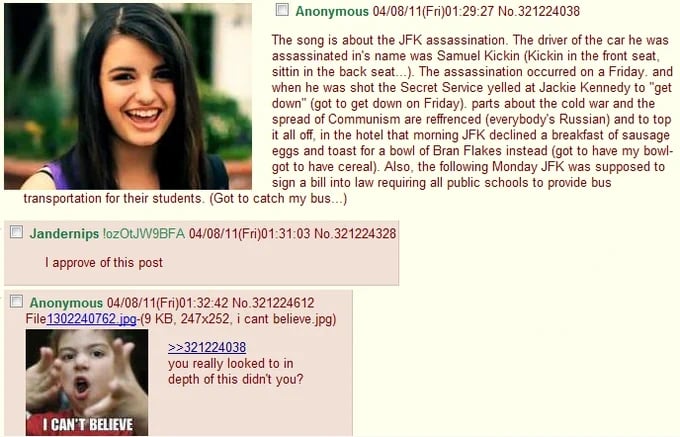Click timestamp 04/08/11(Fri)01:29:27
The image size is (680, 437).
pyautogui.click(x=433, y=11)
